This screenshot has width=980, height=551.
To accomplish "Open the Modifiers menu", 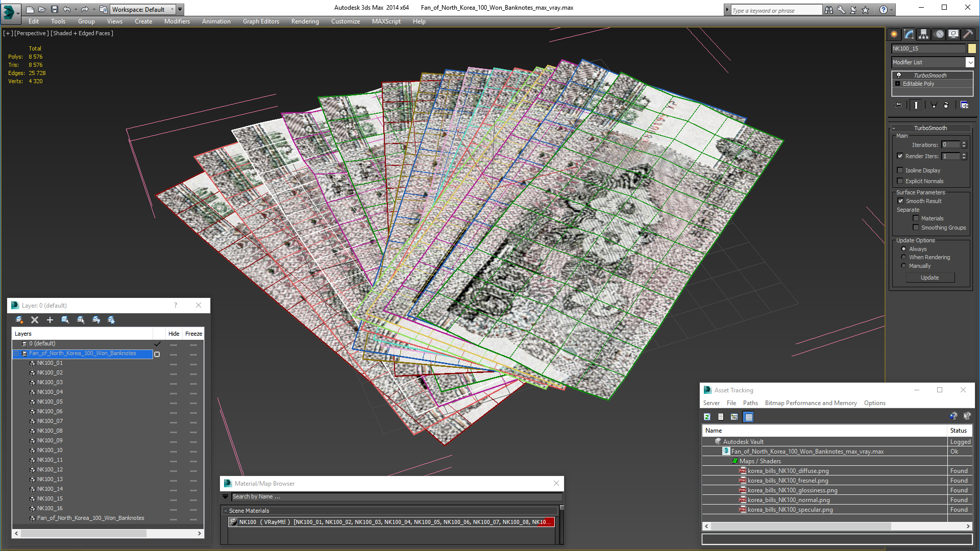I will tap(177, 21).
